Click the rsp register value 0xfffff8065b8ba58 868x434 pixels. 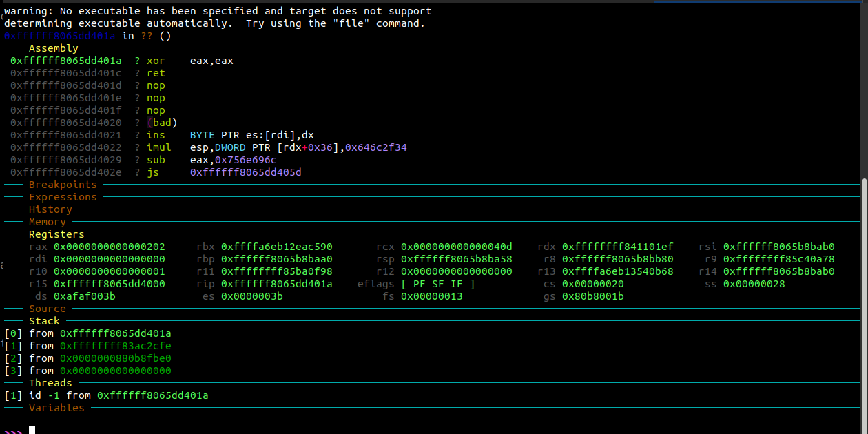click(457, 259)
